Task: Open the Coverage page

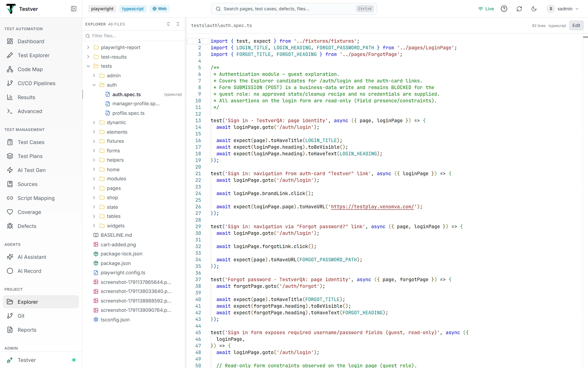Action: coord(41,212)
